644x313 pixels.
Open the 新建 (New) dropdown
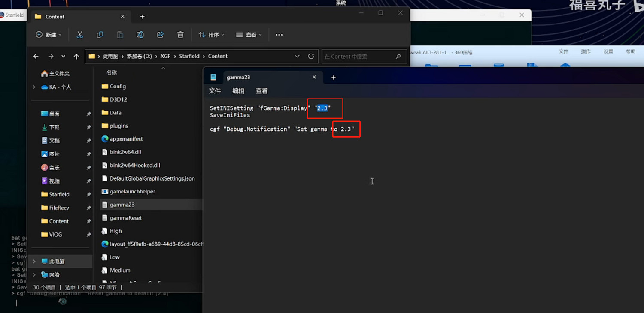(x=48, y=35)
